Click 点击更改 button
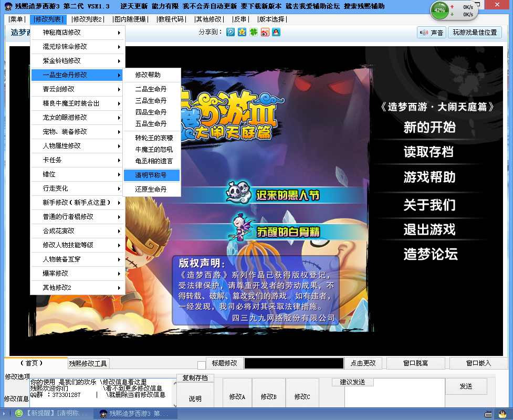The height and width of the screenshot is (420, 513). point(363,363)
